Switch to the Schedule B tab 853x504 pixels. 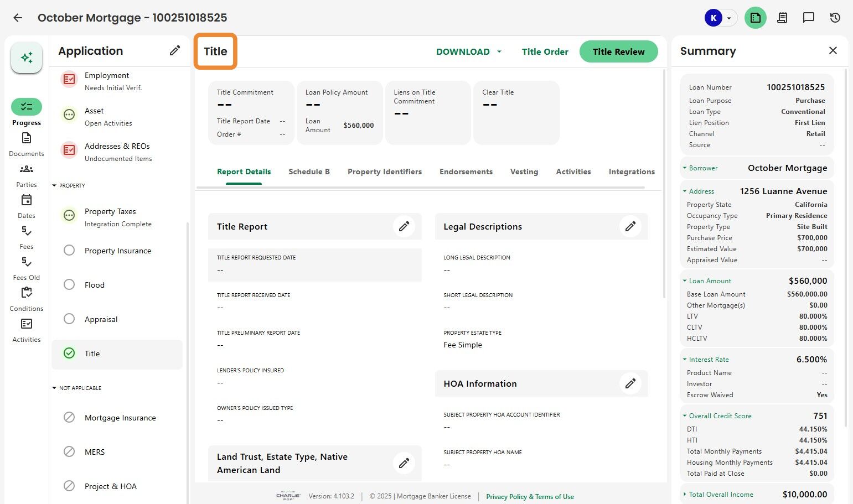coord(309,172)
